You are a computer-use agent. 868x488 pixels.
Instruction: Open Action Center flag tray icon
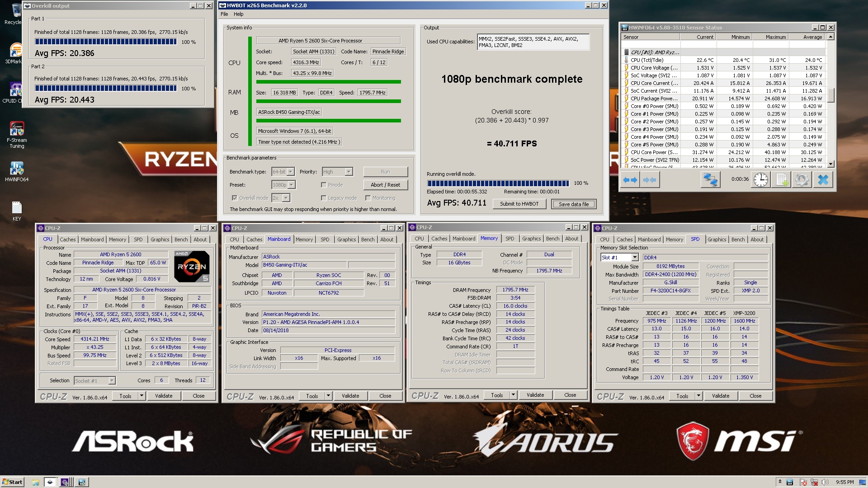coord(803,482)
